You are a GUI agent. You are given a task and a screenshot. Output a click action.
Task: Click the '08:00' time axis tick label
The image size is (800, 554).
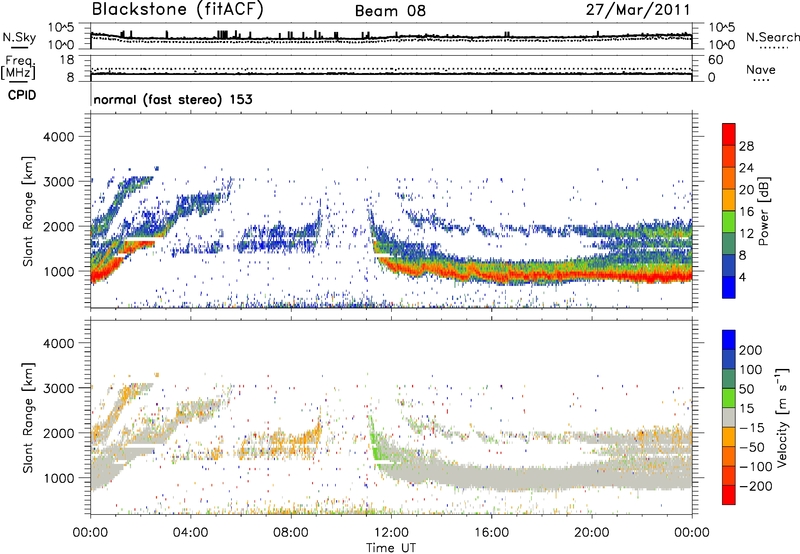click(x=291, y=533)
